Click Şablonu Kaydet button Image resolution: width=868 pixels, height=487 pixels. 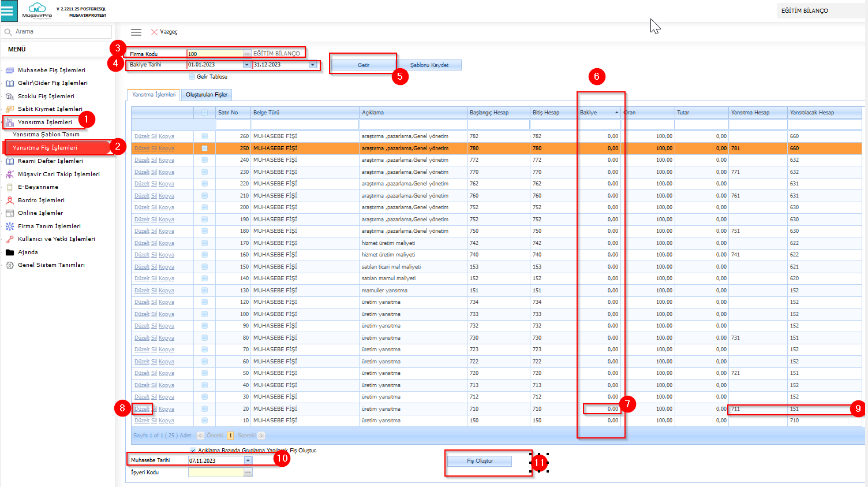(x=429, y=65)
